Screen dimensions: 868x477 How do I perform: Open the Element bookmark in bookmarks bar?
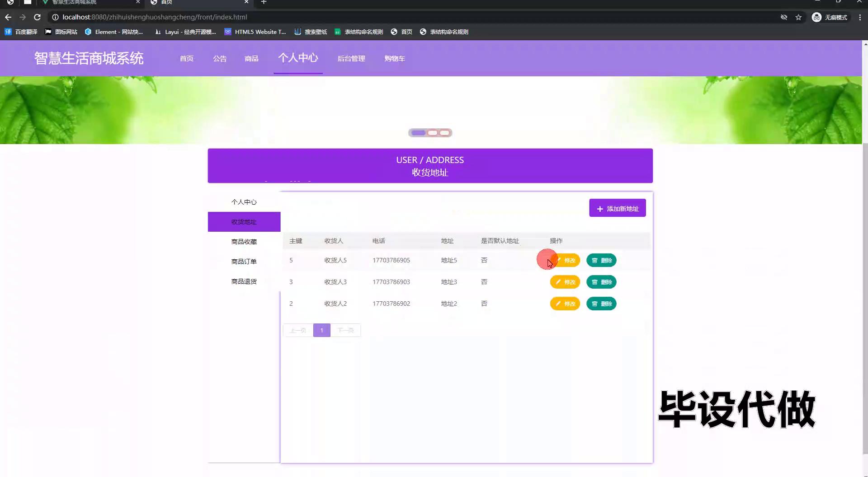(114, 32)
